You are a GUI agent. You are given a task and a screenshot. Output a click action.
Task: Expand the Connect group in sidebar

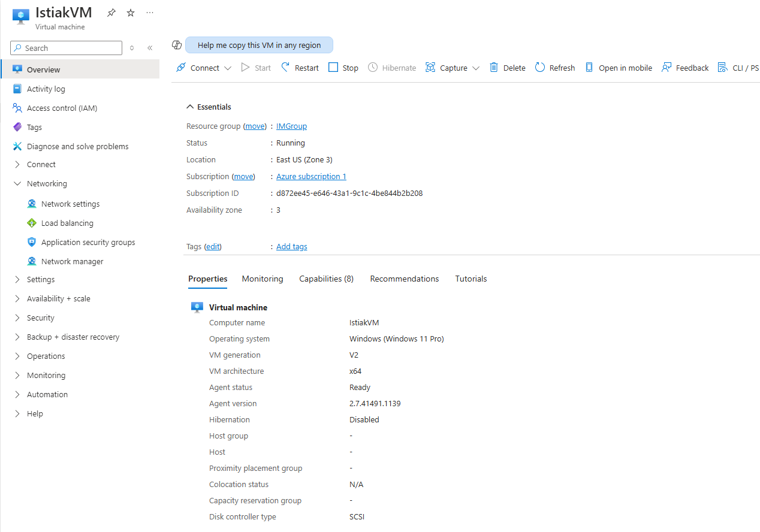pos(17,164)
